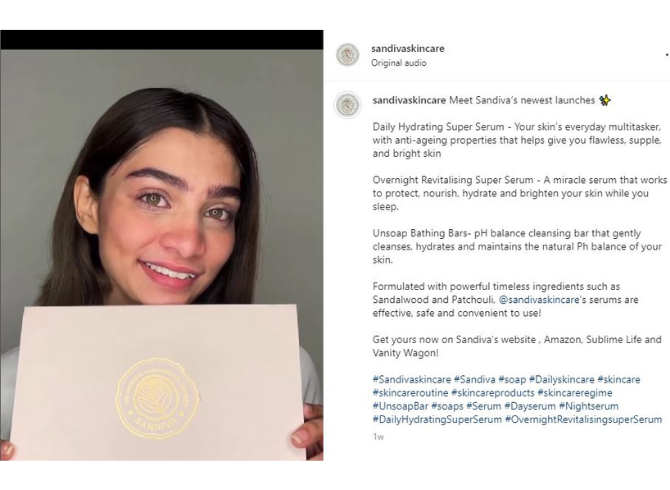Image resolution: width=670 pixels, height=490 pixels.
Task: Click the 1w post timestamp
Action: (378, 437)
